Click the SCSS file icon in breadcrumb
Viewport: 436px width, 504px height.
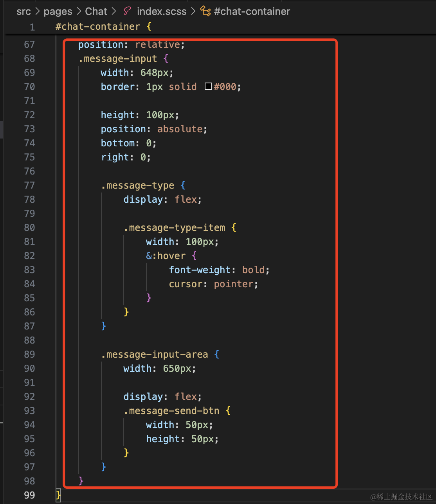(x=127, y=11)
